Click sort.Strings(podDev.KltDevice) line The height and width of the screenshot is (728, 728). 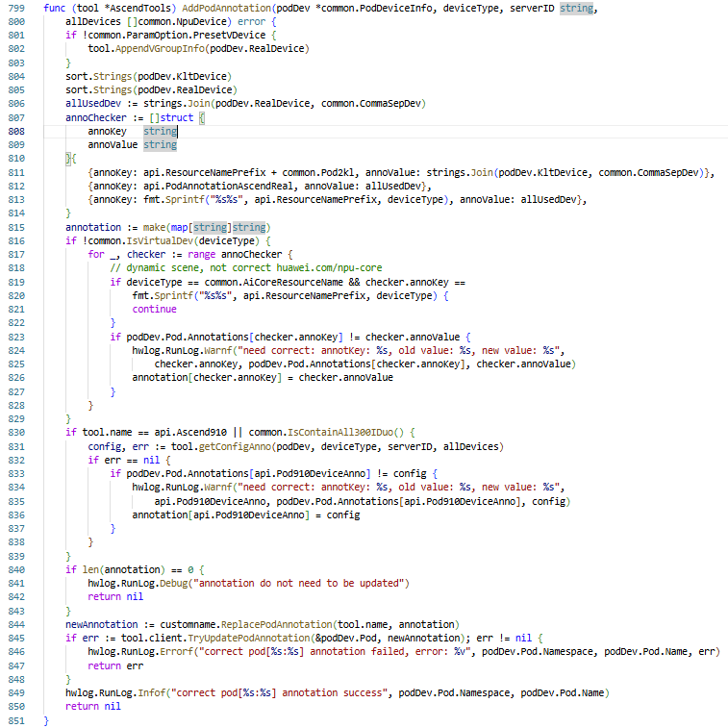tap(148, 76)
